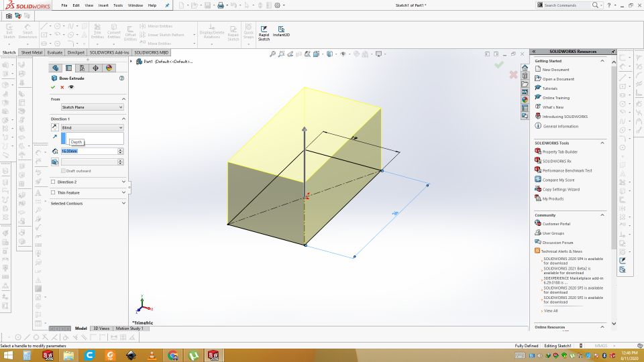This screenshot has width=644, height=362.
Task: Click the Rapid Sketch tool
Action: tap(264, 33)
